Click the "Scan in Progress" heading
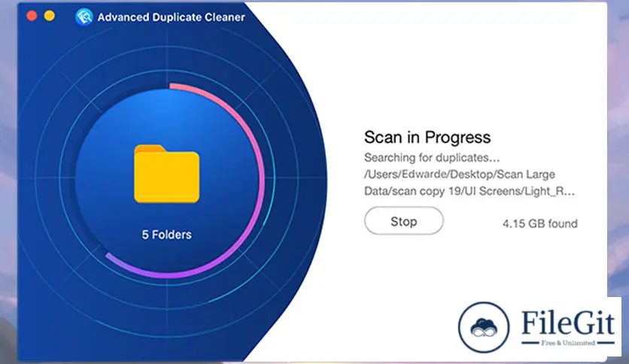 click(x=427, y=138)
